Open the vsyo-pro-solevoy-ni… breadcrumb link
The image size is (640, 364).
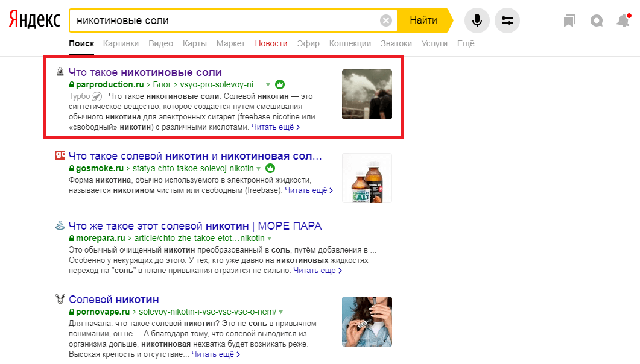[220, 84]
